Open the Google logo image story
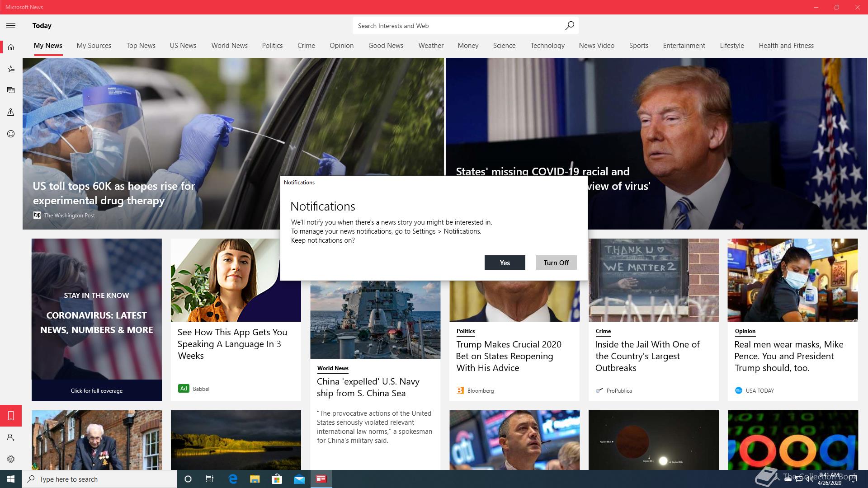The height and width of the screenshot is (488, 868). coord(793,440)
